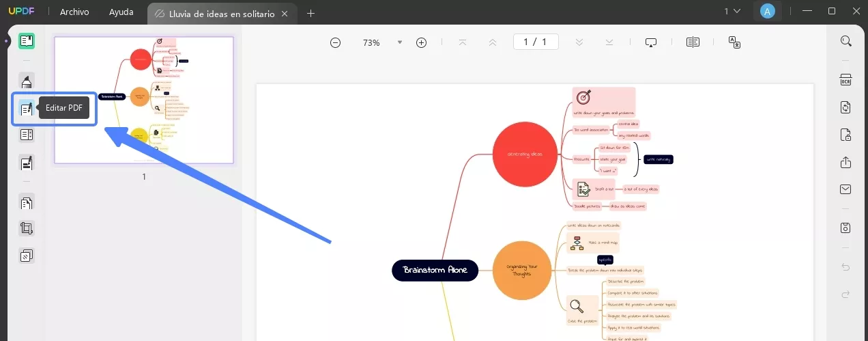
Task: Click the UPDF logo
Action: (x=20, y=12)
